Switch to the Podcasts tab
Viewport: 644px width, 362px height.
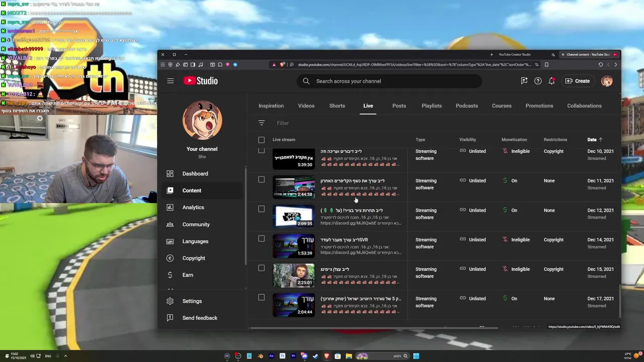pos(467,106)
